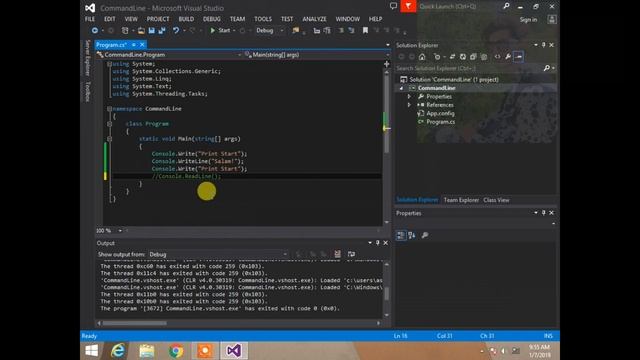Click the Sign in link
The image size is (640, 360).
click(x=528, y=20)
